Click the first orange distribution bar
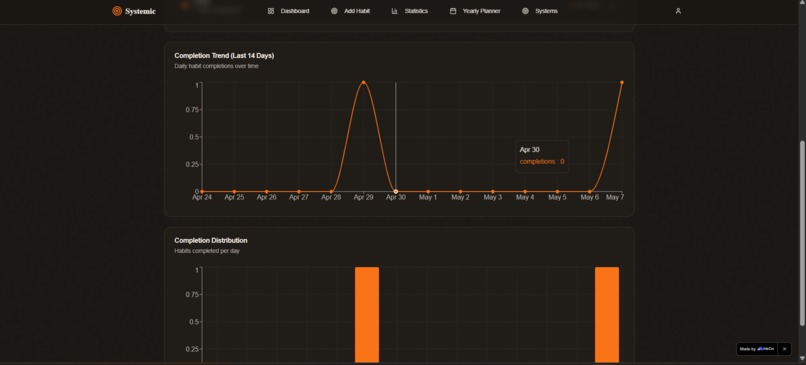Image resolution: width=806 pixels, height=365 pixels. click(x=367, y=315)
